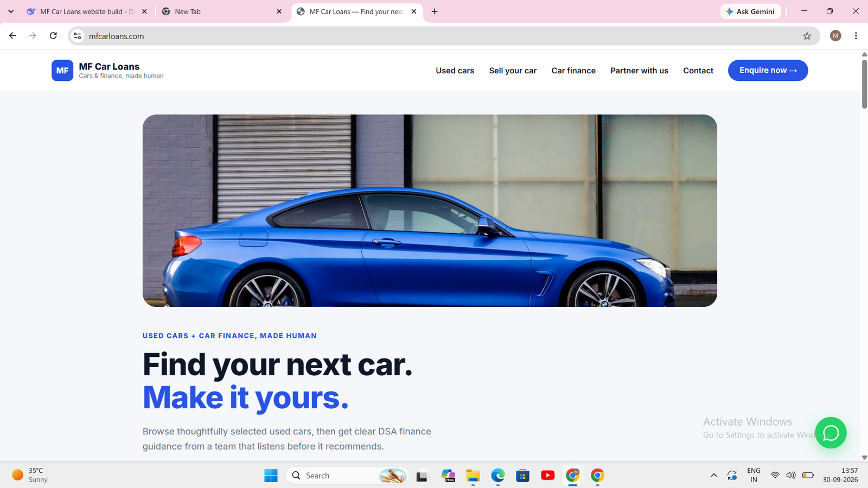
Task: Click the taskbar Search box
Action: pyautogui.click(x=347, y=476)
